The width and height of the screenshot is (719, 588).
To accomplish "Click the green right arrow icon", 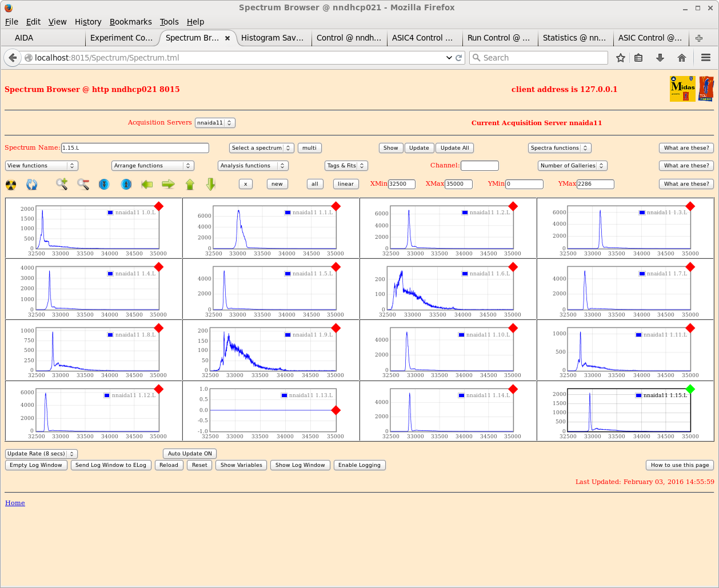I will pos(168,184).
